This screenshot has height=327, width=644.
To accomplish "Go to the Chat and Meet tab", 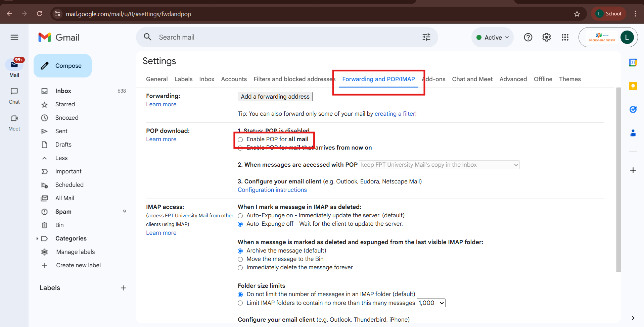I will click(472, 79).
